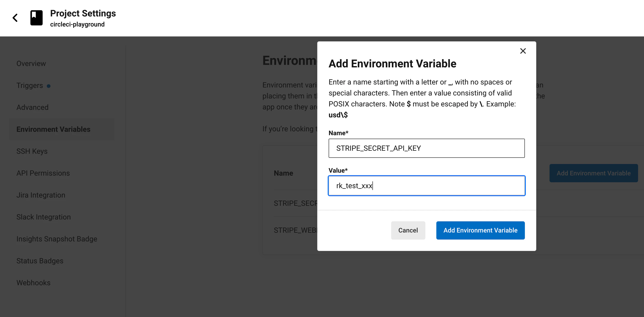
Task: Click the blue dot beside Triggers
Action: click(x=49, y=86)
